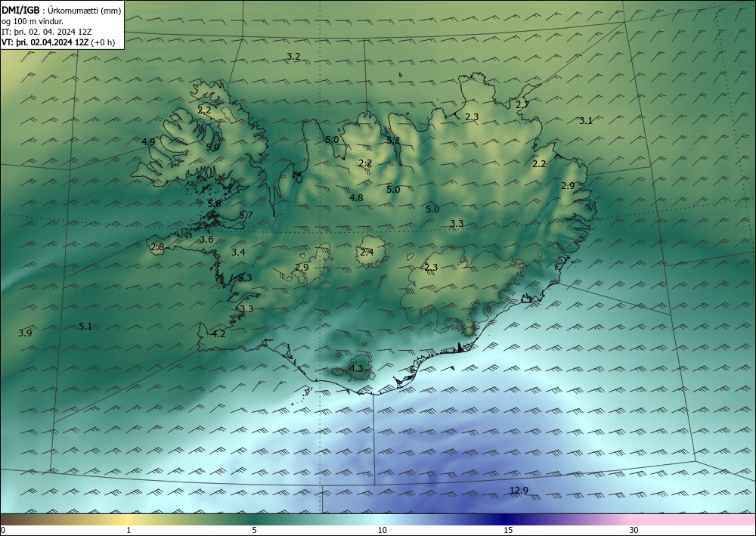756x536 pixels.
Task: Click the IT: þri. 02. 04. 2024 12Z line
Action: [46, 32]
